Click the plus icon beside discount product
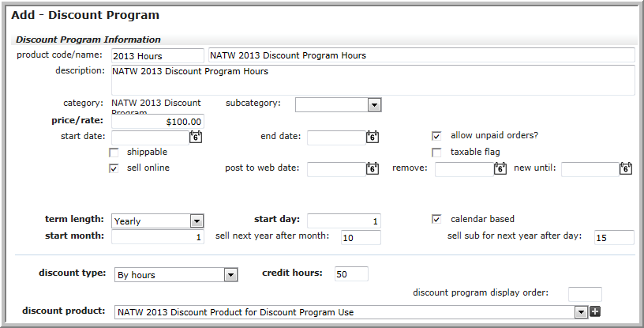644x328 pixels. tap(595, 312)
